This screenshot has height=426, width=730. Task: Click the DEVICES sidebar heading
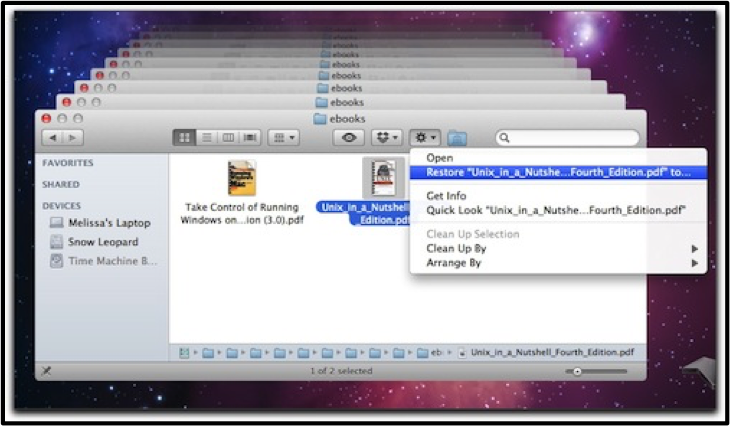pos(61,206)
